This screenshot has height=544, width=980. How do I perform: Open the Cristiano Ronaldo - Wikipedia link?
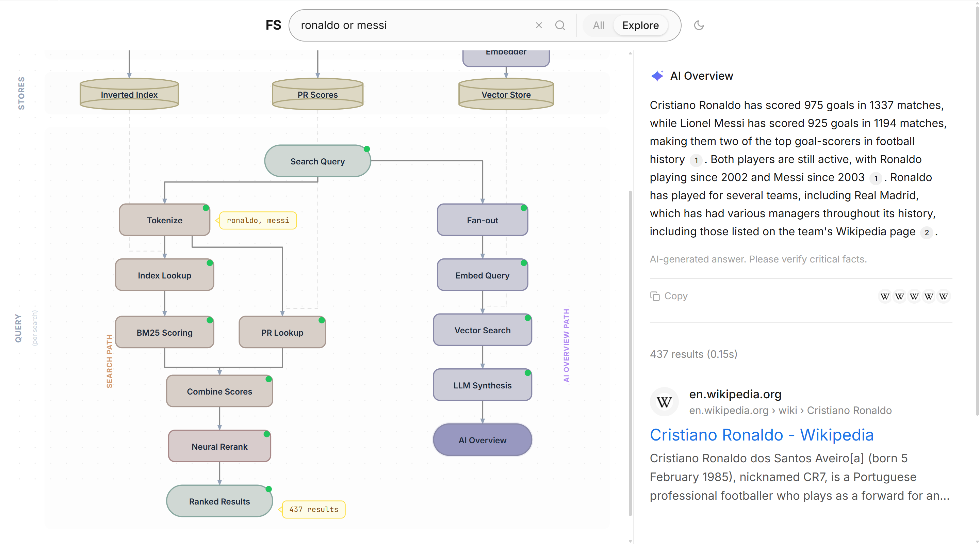(x=761, y=435)
